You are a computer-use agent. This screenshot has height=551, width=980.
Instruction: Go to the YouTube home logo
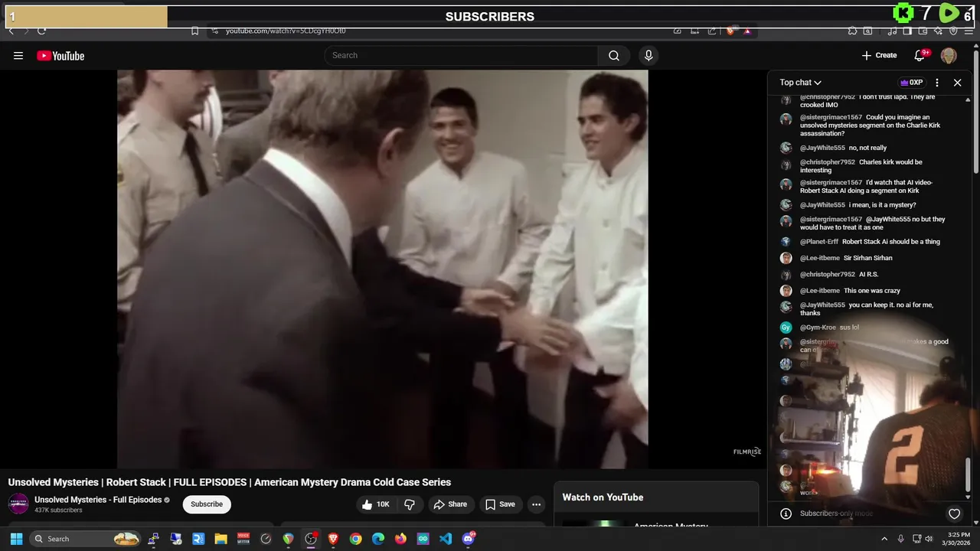(60, 55)
